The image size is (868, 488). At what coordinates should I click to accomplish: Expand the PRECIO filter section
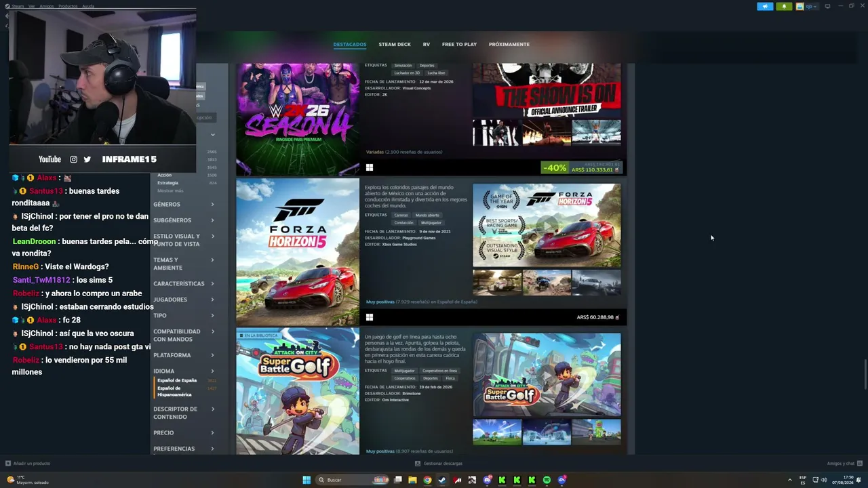pos(183,432)
